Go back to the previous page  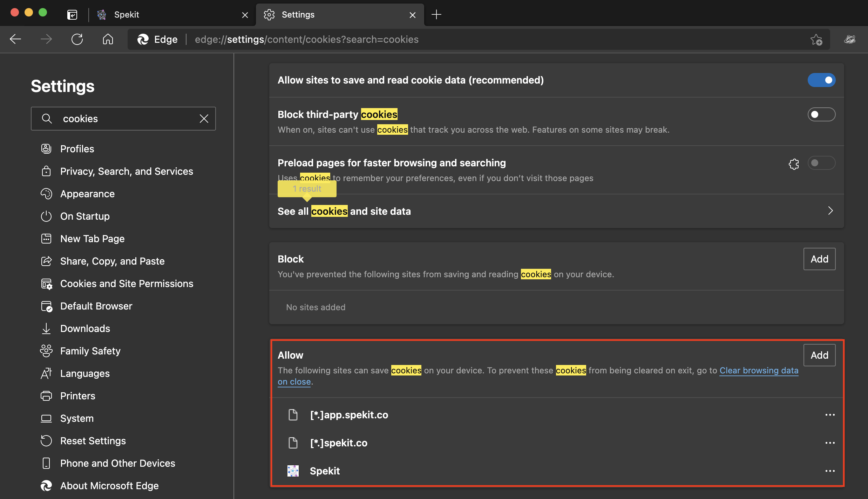(15, 39)
